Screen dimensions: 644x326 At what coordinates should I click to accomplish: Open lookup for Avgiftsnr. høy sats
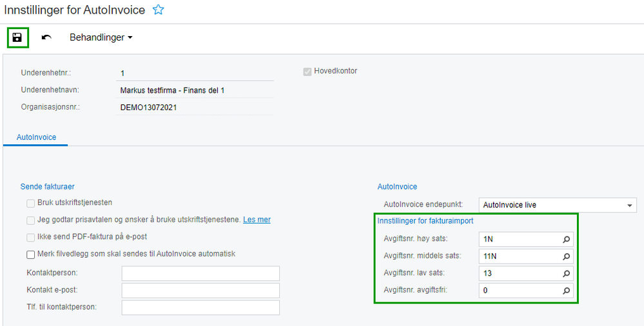click(566, 239)
